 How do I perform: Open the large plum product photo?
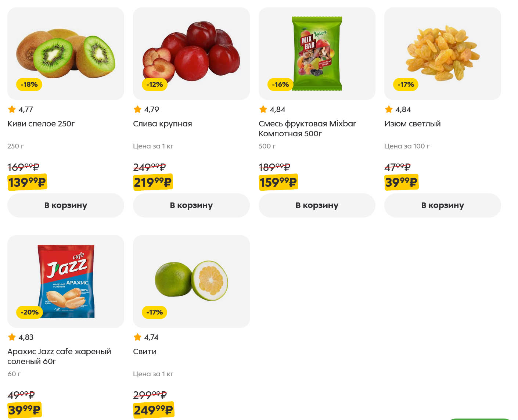tap(191, 51)
